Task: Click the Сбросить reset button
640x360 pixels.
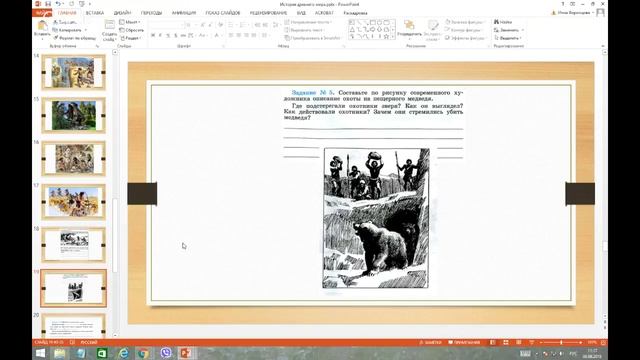Action: (x=131, y=30)
